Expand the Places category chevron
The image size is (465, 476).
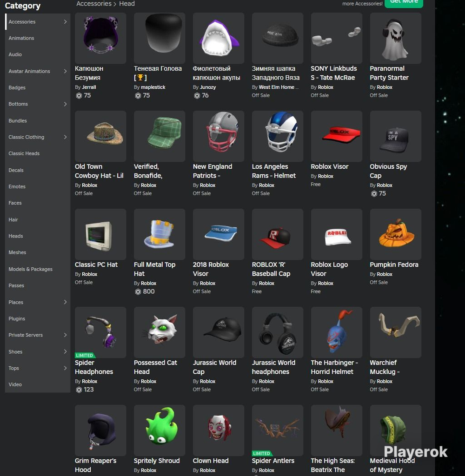(x=65, y=302)
